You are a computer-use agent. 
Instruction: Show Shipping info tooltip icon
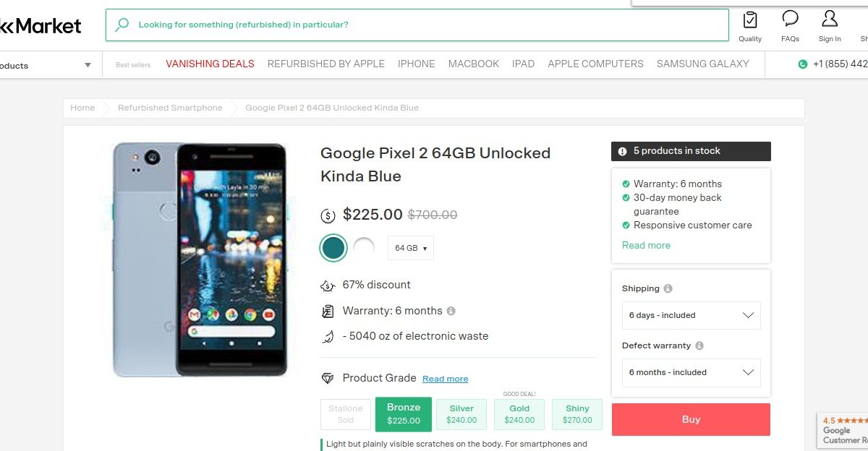click(x=668, y=288)
